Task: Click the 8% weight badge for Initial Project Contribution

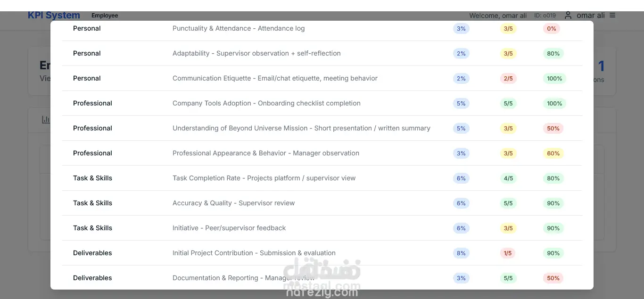Action: point(461,253)
